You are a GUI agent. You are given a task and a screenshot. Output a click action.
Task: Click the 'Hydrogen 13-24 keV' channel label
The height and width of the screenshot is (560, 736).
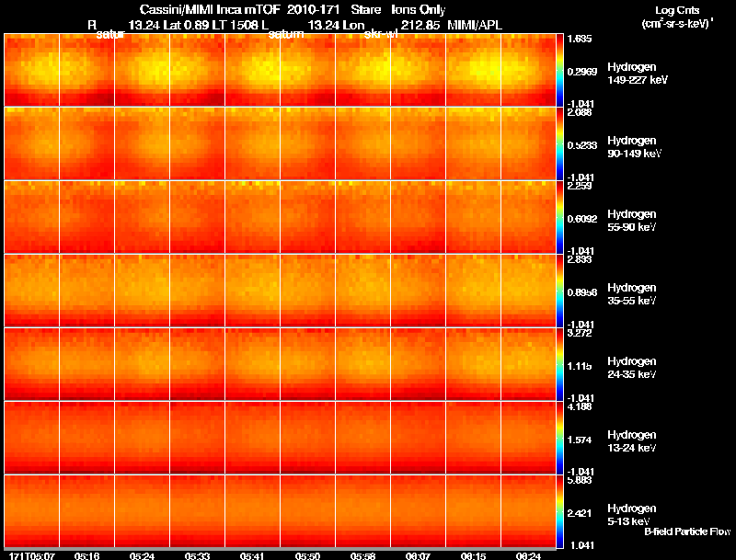(632, 441)
